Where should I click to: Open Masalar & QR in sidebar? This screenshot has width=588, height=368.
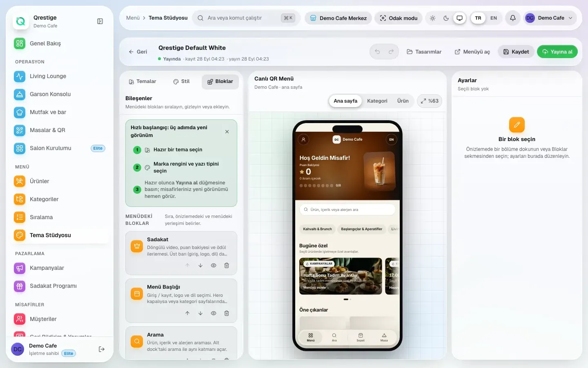pyautogui.click(x=60, y=130)
